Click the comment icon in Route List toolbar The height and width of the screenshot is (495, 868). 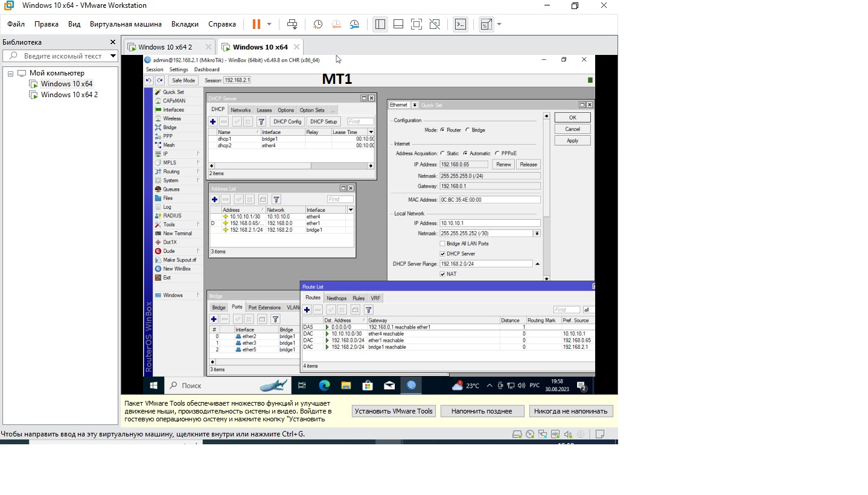coord(355,310)
